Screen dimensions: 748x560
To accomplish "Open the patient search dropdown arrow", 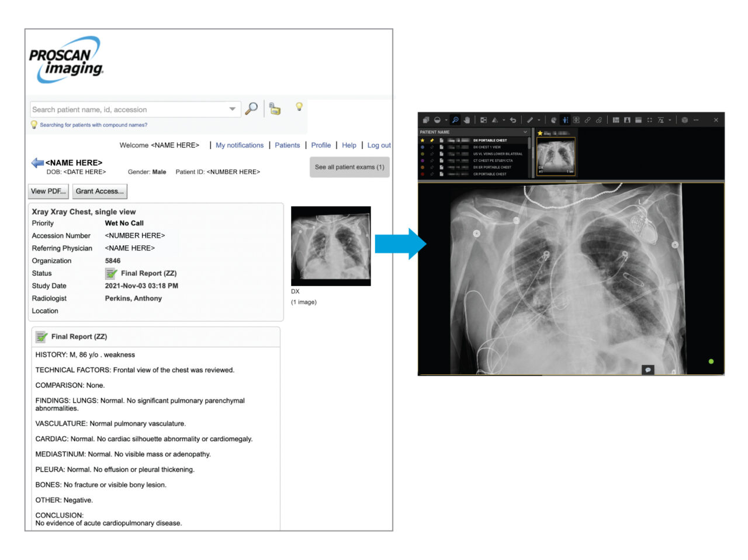I will tap(232, 109).
